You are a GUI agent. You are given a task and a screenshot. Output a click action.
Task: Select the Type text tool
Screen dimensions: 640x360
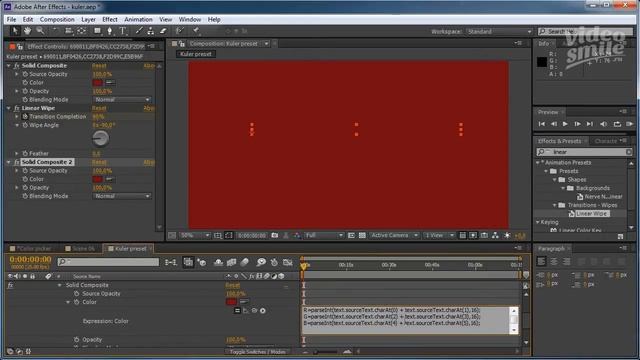coord(122,31)
